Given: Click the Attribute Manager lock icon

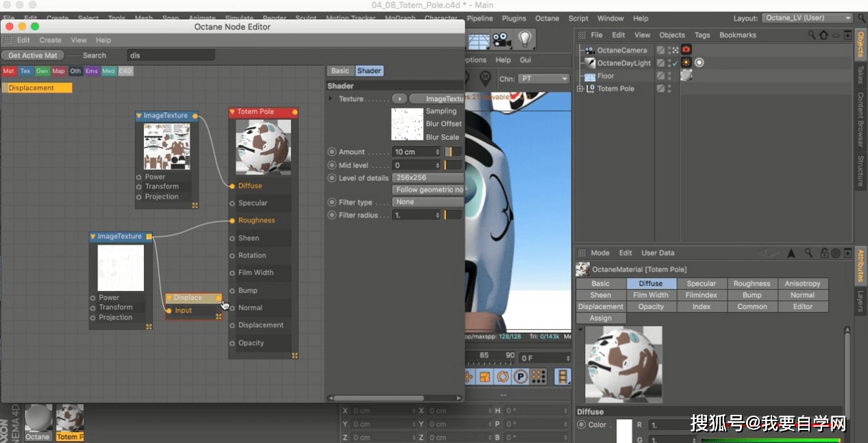Looking at the screenshot, I should click(x=824, y=253).
